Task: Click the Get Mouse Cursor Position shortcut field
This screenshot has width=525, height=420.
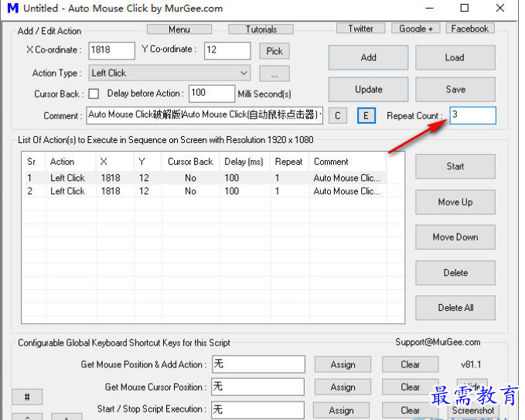Action: [257, 387]
